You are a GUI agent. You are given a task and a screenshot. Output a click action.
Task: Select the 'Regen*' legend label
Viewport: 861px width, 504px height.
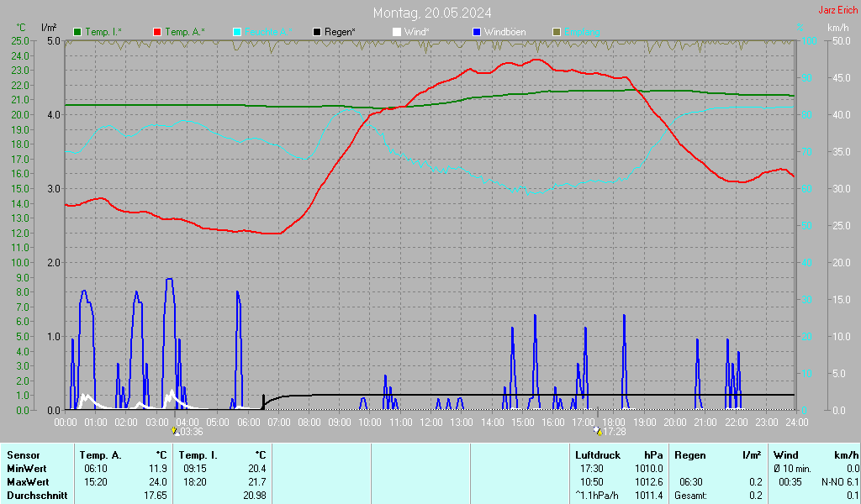[340, 33]
